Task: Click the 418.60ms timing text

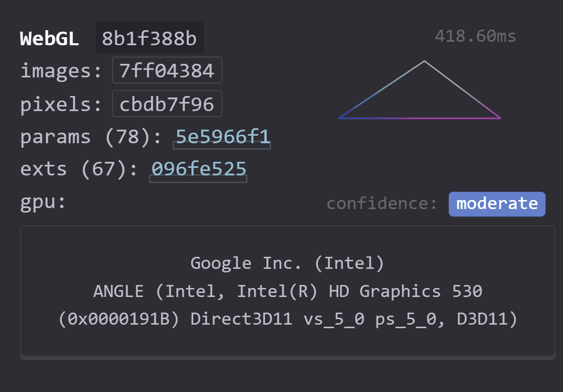Action: tap(475, 36)
